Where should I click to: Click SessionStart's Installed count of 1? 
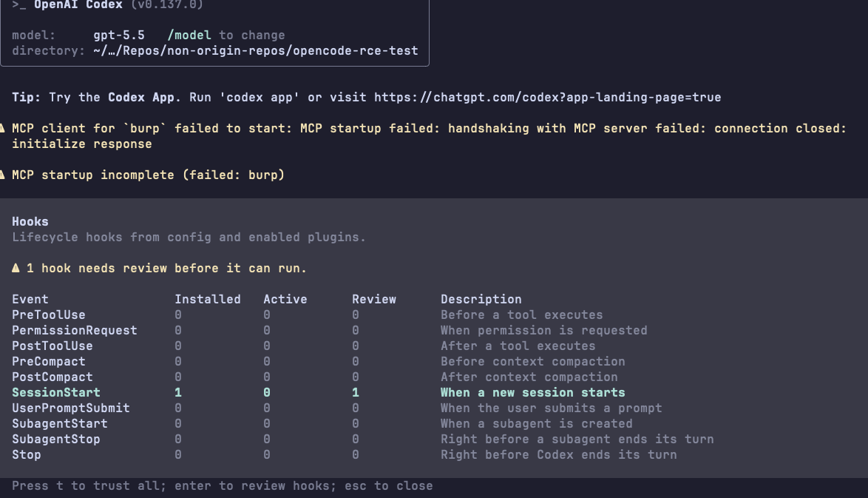coord(178,392)
